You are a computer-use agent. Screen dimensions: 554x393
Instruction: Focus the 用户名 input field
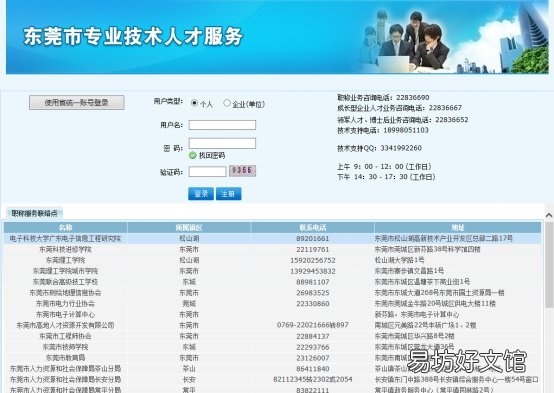pos(222,125)
